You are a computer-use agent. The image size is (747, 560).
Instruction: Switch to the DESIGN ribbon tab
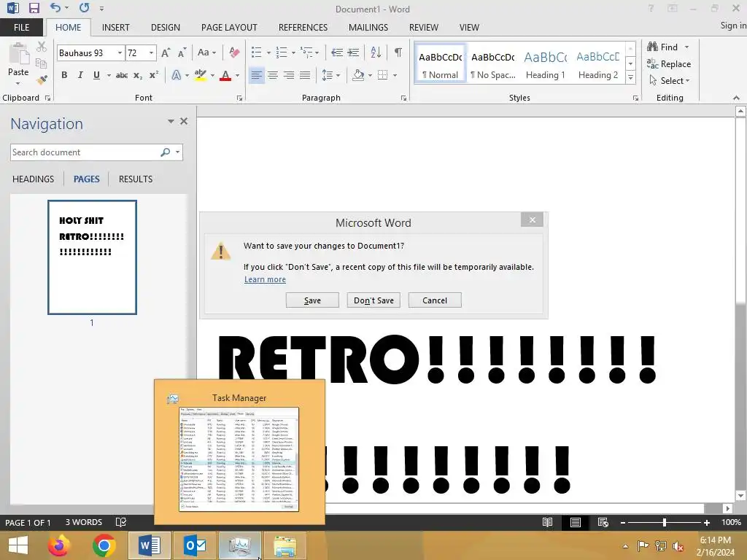(x=166, y=28)
